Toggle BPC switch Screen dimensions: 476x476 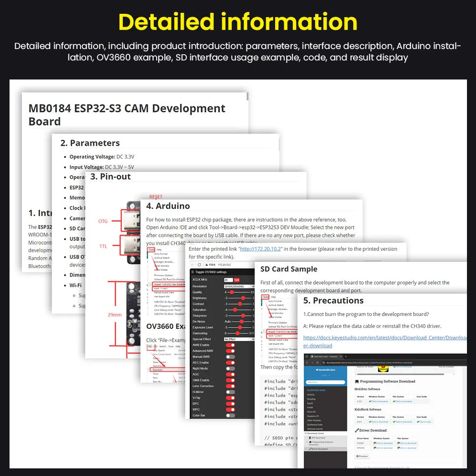pos(230,404)
